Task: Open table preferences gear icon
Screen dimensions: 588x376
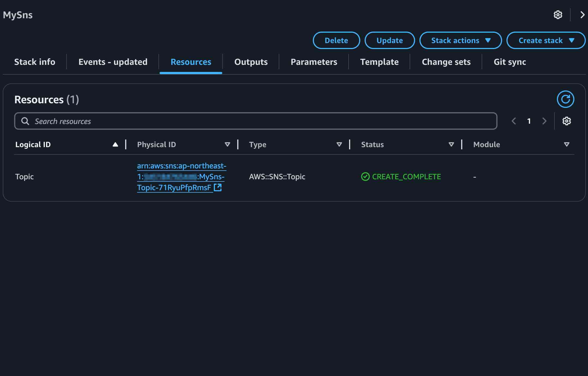Action: pos(566,121)
